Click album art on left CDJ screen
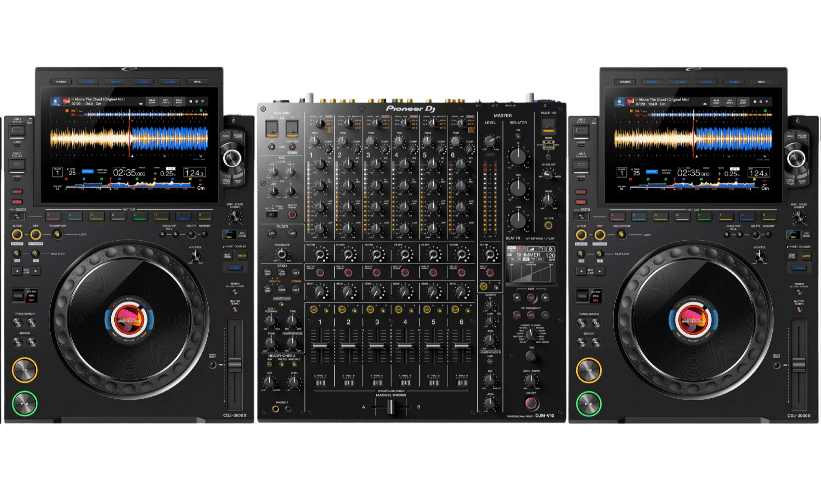Screen dimensions: 821x504 pos(66,102)
